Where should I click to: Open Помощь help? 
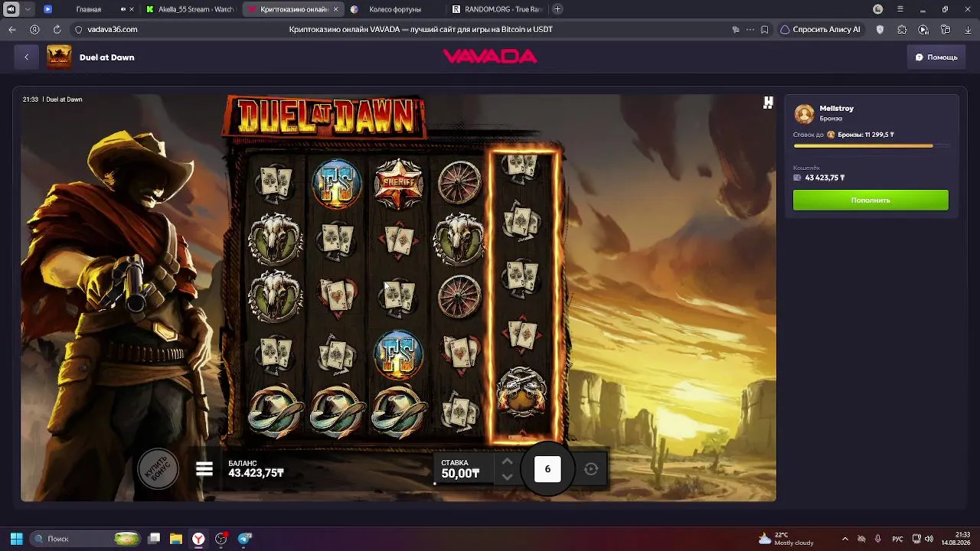pyautogui.click(x=936, y=57)
